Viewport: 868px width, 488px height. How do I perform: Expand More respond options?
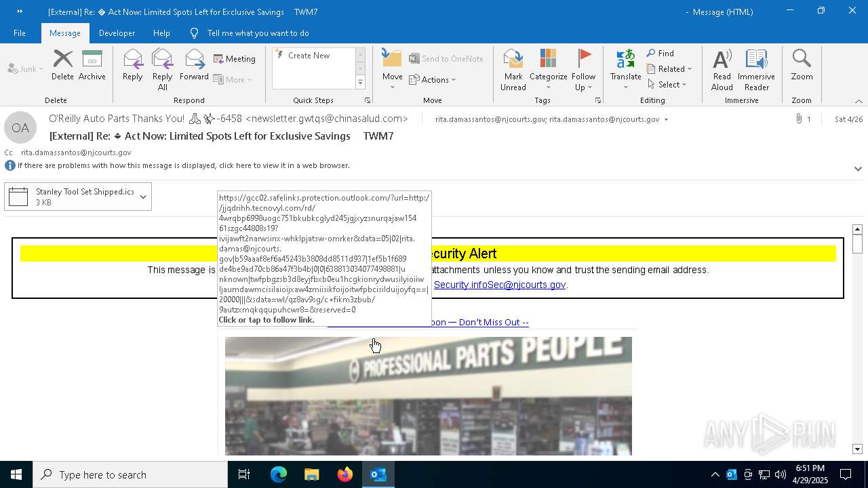(x=233, y=79)
